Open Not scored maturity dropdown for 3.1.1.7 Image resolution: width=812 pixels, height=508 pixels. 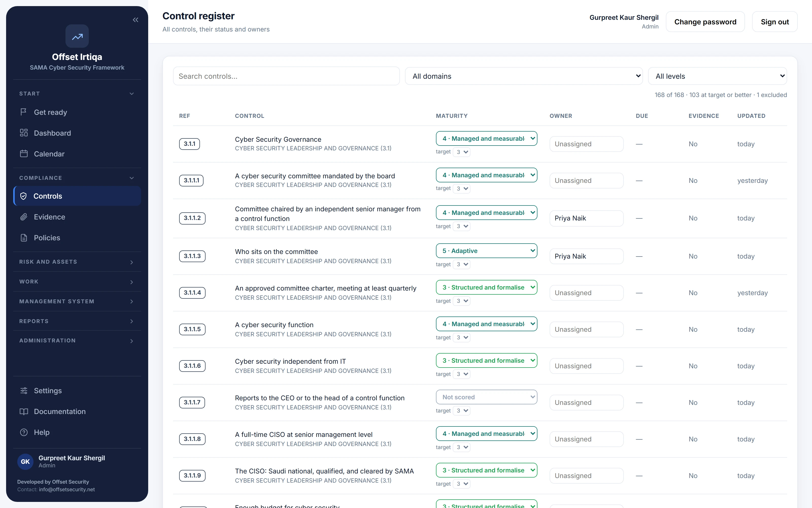[x=486, y=397]
